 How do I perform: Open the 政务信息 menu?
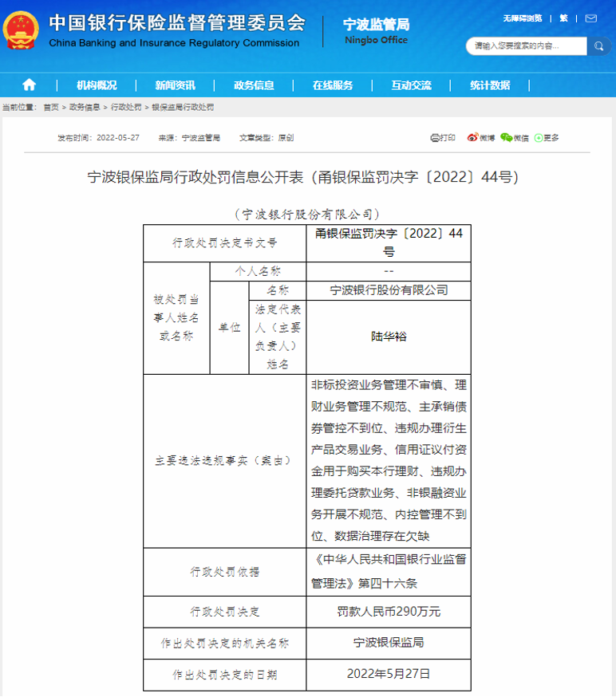254,85
